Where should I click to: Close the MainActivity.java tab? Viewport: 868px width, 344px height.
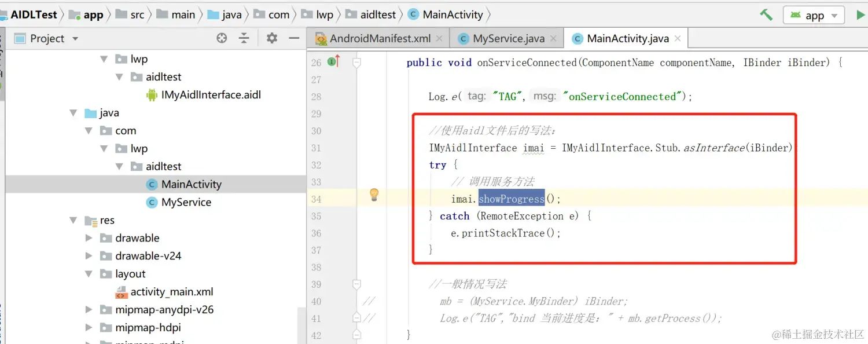[x=678, y=39]
